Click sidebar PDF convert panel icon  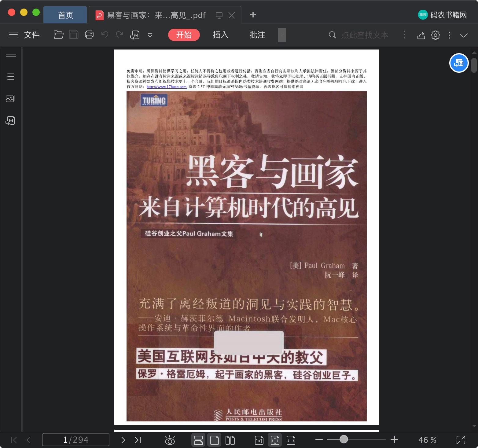coord(10,121)
